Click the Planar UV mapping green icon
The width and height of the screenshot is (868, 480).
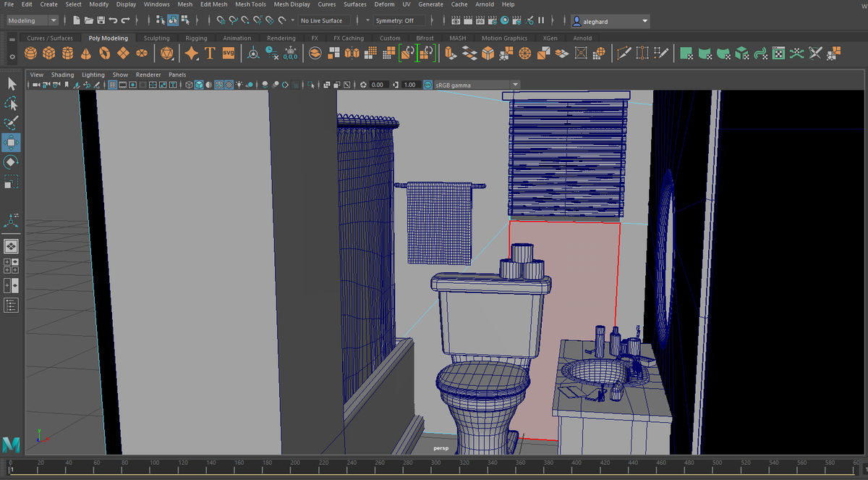[686, 53]
